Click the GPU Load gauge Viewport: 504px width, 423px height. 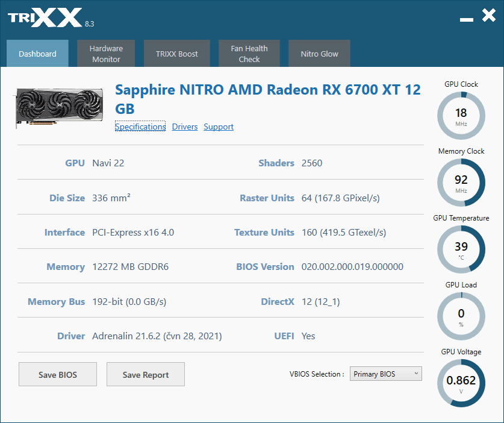[461, 316]
